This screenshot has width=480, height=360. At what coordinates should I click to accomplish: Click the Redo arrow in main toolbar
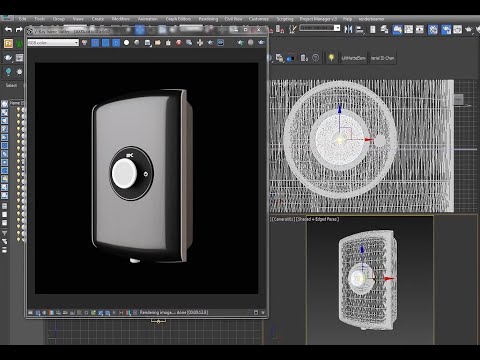[x=19, y=30]
